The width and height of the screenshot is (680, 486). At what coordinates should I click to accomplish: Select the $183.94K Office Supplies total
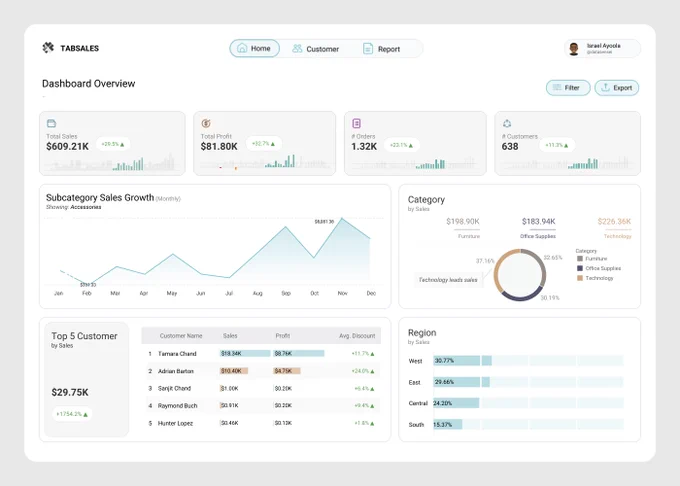coord(538,222)
